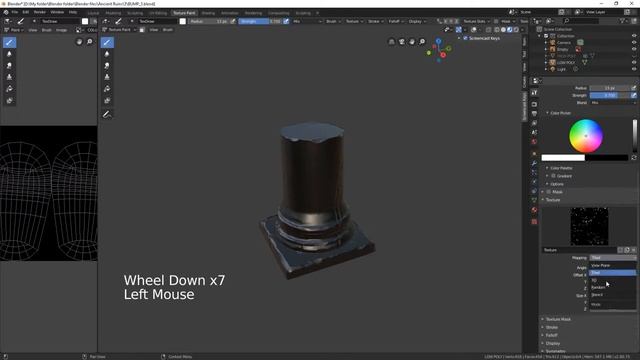Expand the Texture Mask panel
Screen dimensions: 640x360
(x=558, y=319)
